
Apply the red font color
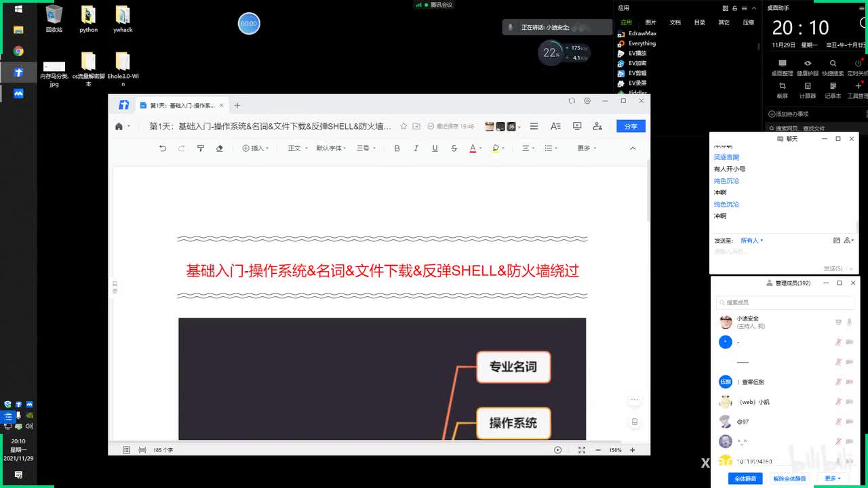(473, 148)
